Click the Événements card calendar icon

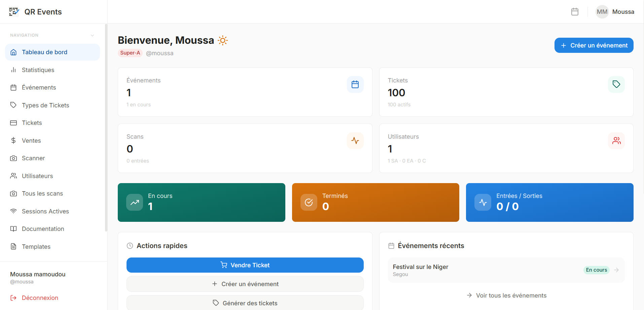pos(355,84)
